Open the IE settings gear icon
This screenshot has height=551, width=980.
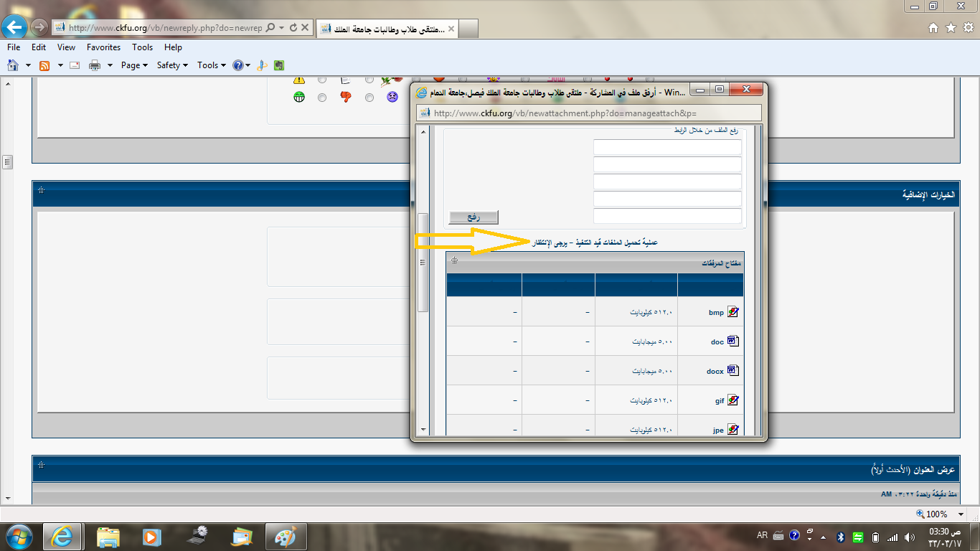tap(968, 28)
